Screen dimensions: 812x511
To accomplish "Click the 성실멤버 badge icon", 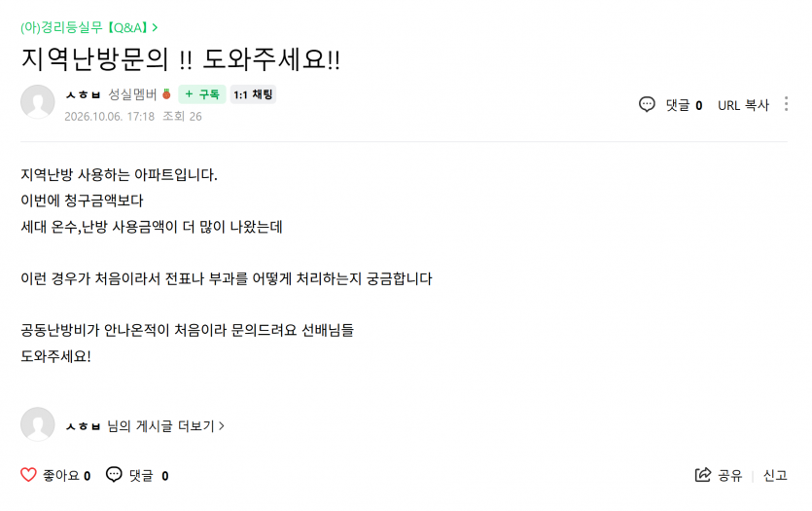I will click(x=166, y=93).
